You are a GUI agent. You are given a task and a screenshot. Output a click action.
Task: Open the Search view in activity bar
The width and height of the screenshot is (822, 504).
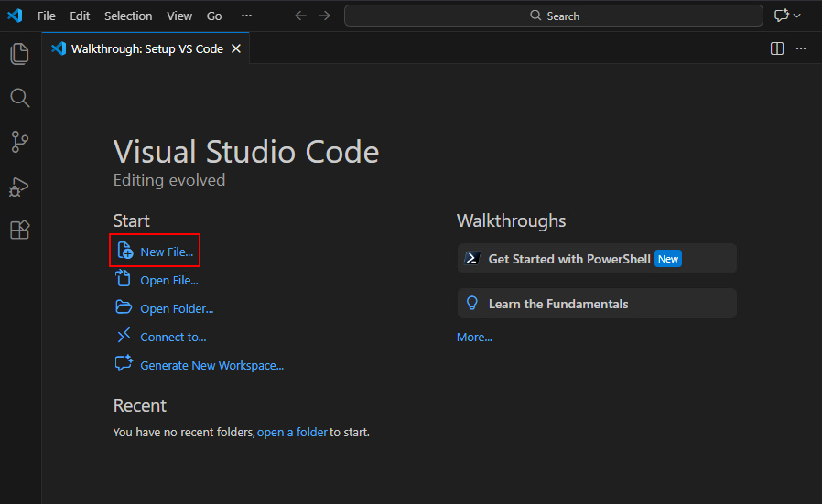point(19,98)
